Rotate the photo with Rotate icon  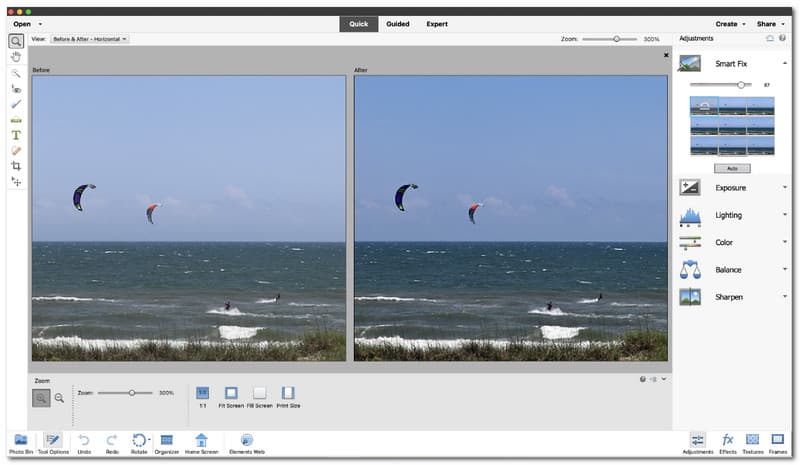coord(138,440)
